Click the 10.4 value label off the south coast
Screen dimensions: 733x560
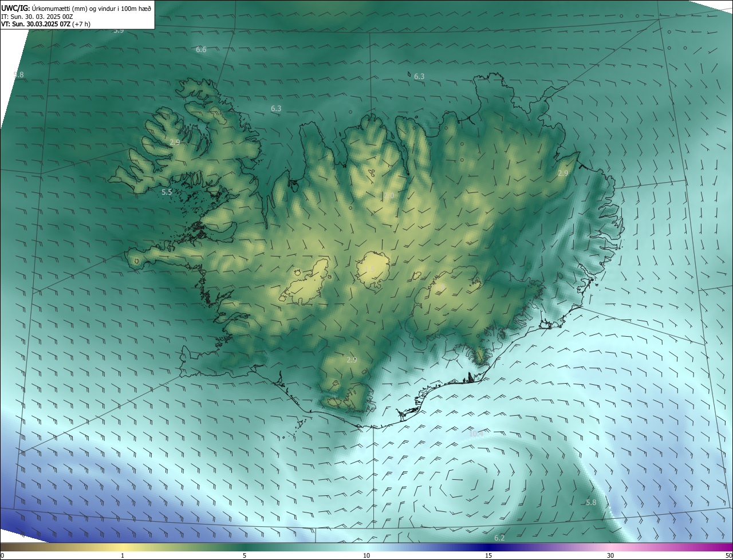(x=476, y=434)
